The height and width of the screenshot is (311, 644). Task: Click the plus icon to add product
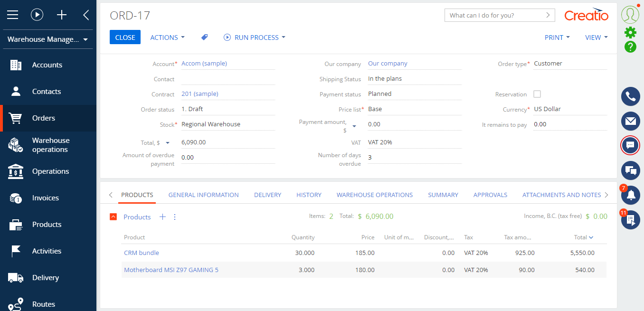click(162, 217)
